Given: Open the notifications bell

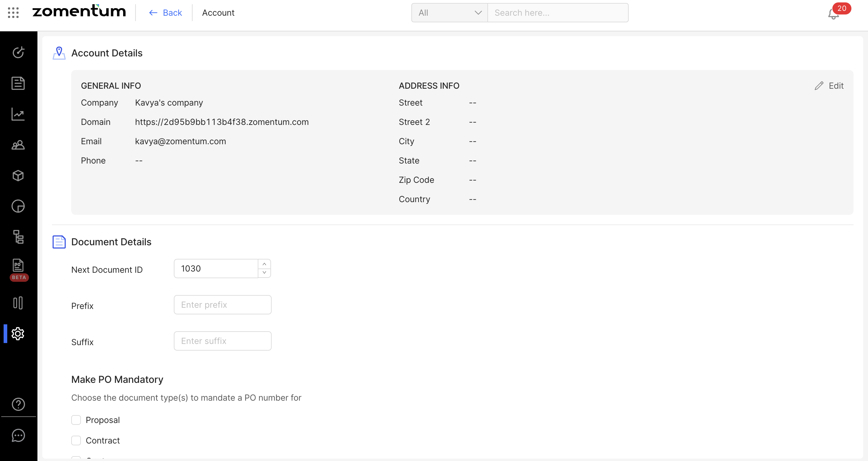Looking at the screenshot, I should 833,14.
